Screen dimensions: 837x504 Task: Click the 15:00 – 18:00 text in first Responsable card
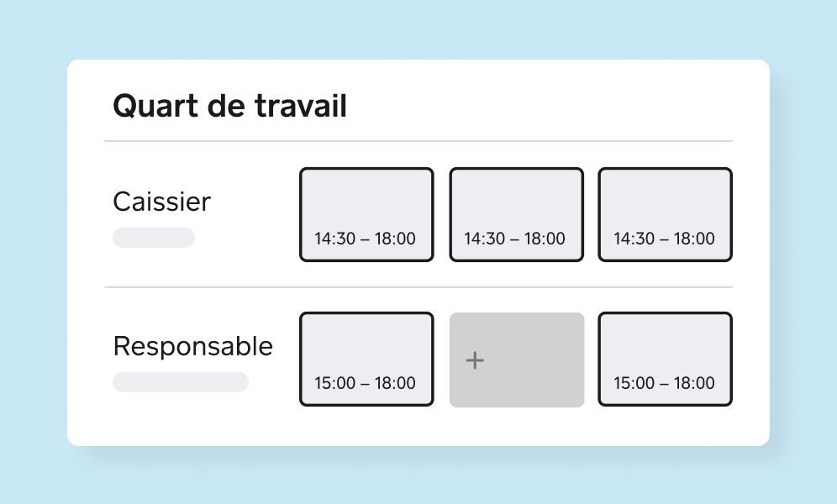pos(365,383)
